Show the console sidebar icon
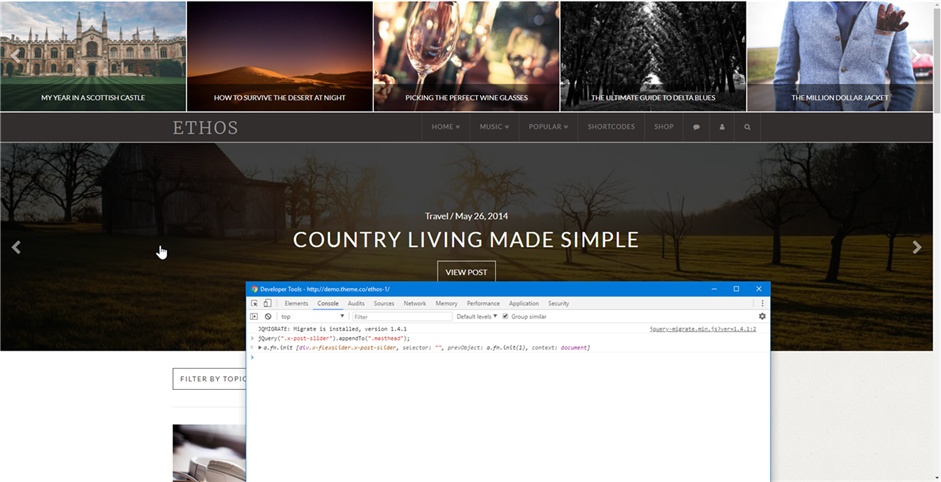 254,316
